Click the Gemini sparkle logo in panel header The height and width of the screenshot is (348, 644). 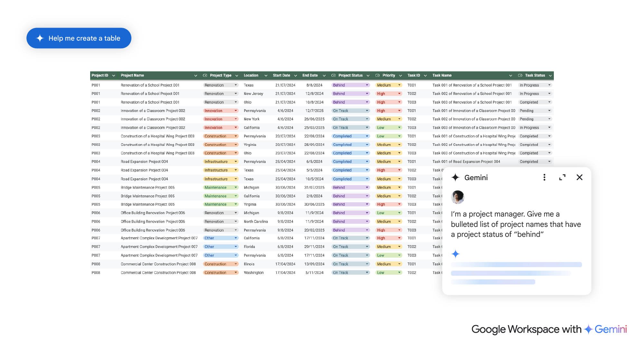(x=455, y=178)
